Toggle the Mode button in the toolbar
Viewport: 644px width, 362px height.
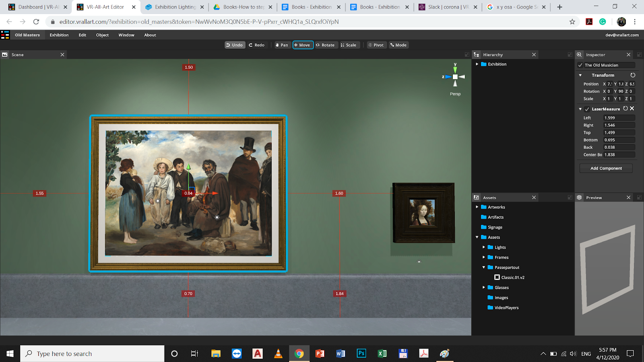(x=398, y=45)
